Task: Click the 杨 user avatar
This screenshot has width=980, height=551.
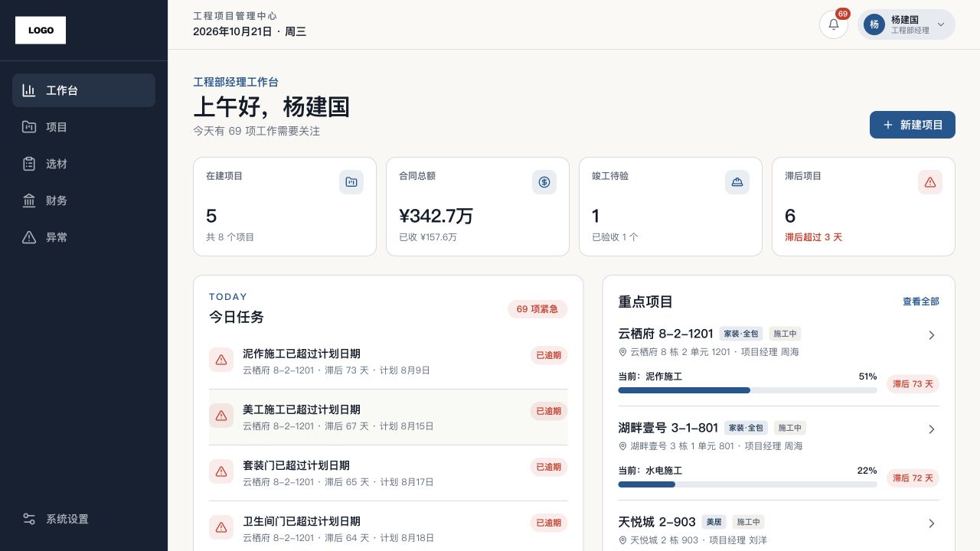Action: 874,24
